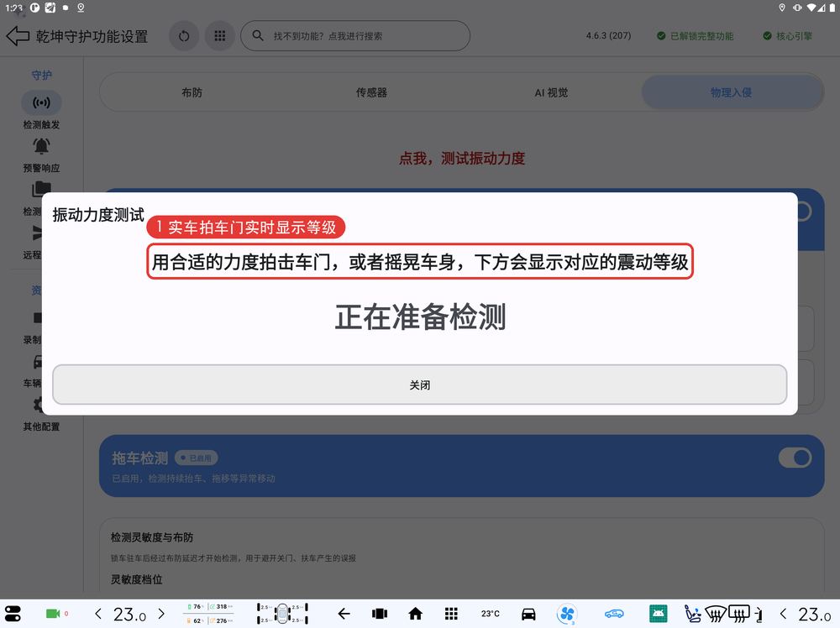The width and height of the screenshot is (840, 628).
Task: Click version text 4.6.3 (207)
Action: 608,36
